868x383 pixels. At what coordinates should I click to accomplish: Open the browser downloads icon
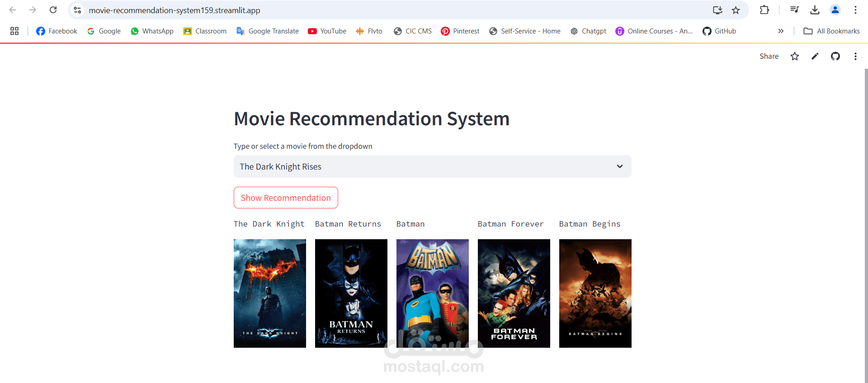tap(815, 10)
